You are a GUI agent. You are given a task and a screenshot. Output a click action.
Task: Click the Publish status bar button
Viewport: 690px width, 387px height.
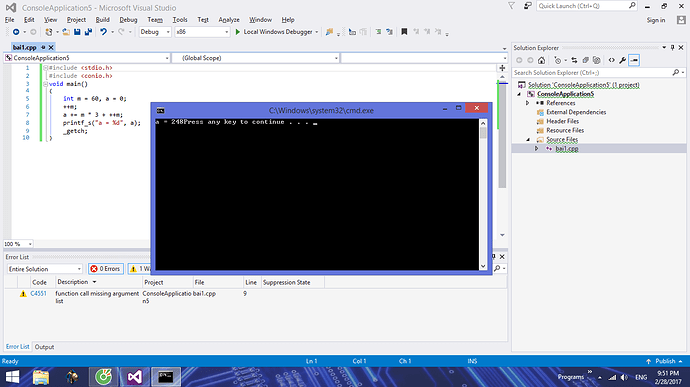click(x=665, y=361)
